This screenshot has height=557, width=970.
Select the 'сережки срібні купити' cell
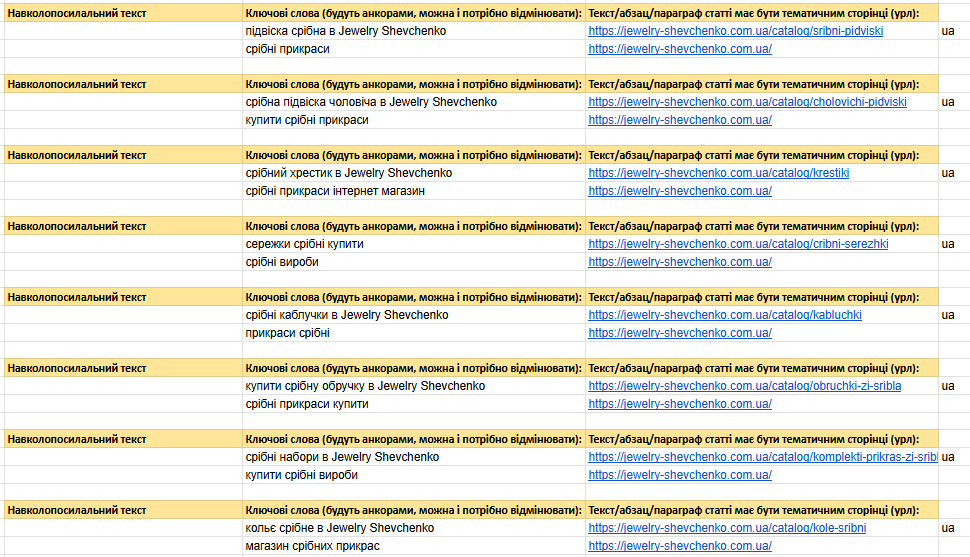point(414,244)
